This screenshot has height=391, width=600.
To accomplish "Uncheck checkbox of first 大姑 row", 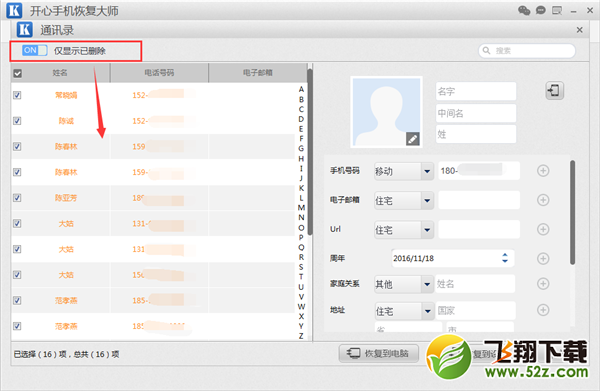I will click(x=17, y=223).
